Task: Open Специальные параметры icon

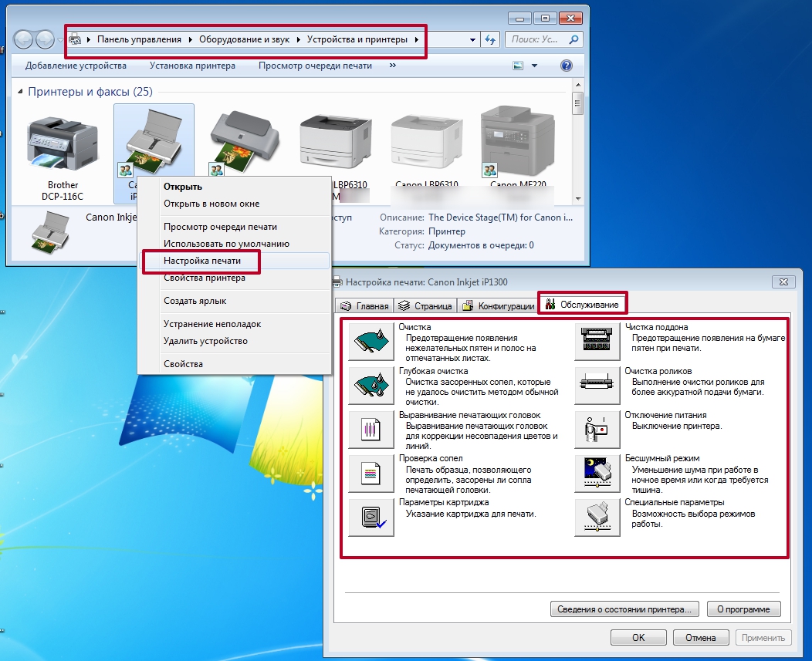Action: point(597,518)
